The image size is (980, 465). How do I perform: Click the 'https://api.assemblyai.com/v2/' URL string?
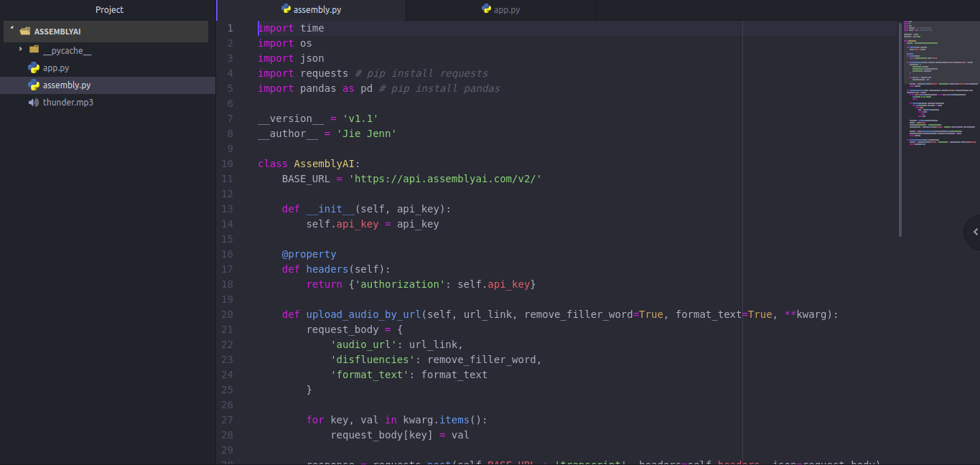click(x=445, y=179)
